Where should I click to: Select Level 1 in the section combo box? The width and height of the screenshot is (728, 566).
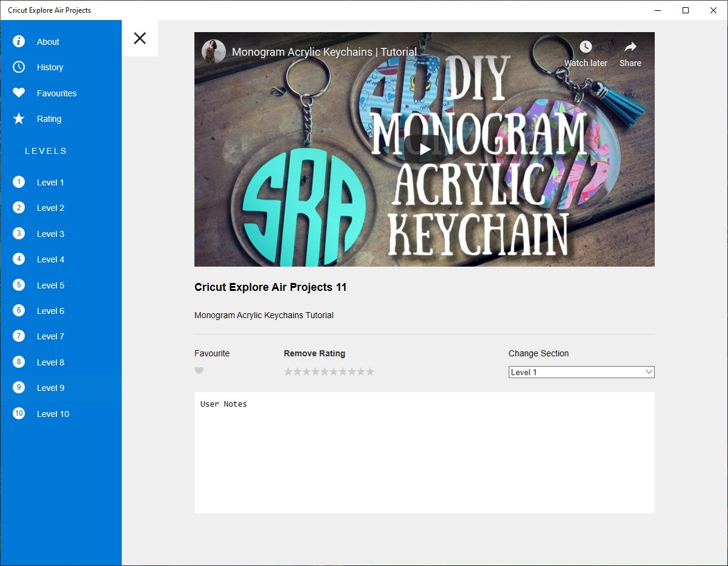pos(569,371)
